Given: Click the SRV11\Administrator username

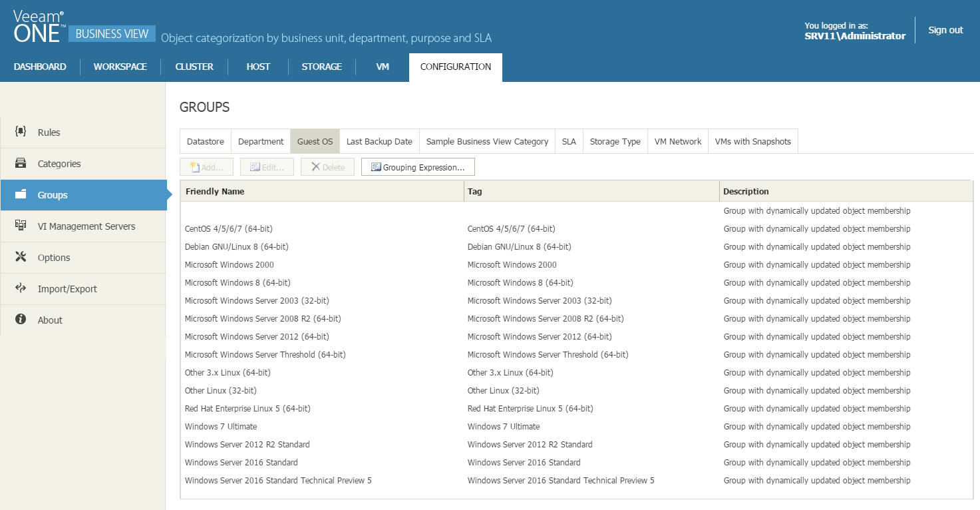Looking at the screenshot, I should pos(855,36).
